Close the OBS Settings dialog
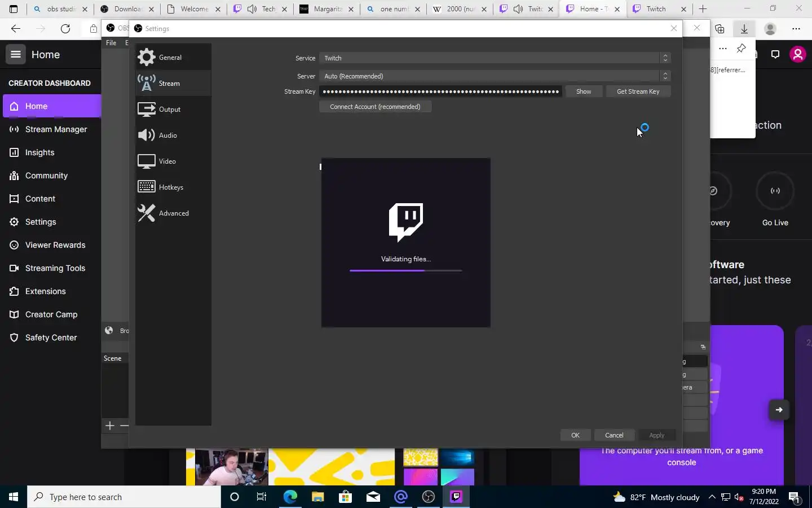Screen dimensions: 812x508 [x=674, y=28]
